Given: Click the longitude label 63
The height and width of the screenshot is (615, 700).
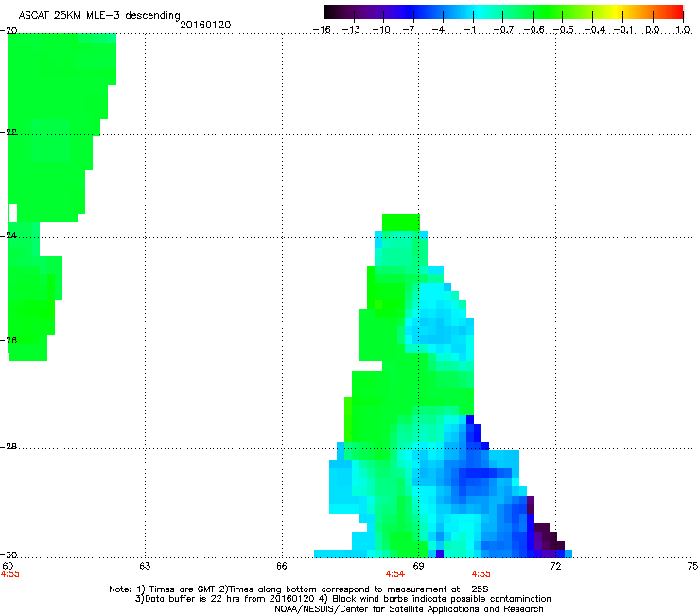Looking at the screenshot, I should pyautogui.click(x=145, y=566).
